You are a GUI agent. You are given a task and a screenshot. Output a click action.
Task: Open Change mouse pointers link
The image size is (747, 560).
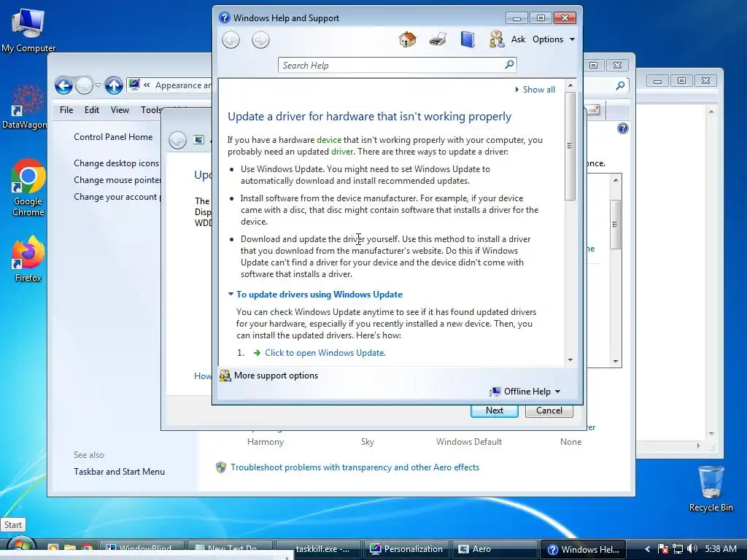pos(117,180)
